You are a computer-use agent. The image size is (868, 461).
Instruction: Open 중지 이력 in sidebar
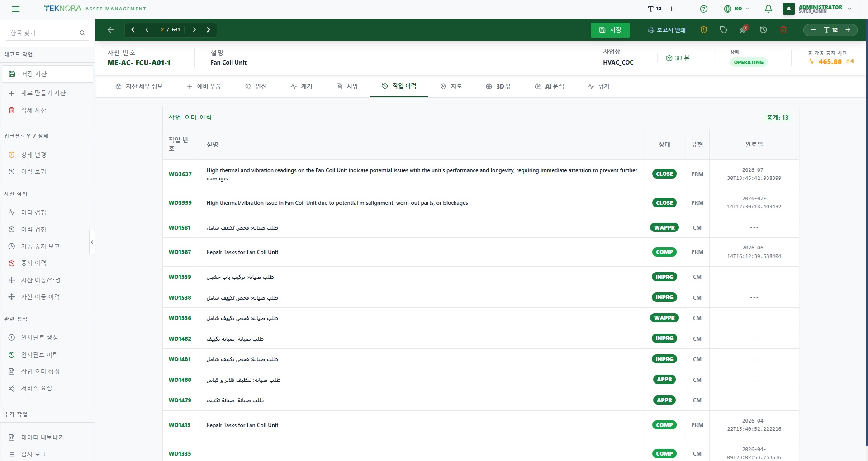pos(47,263)
